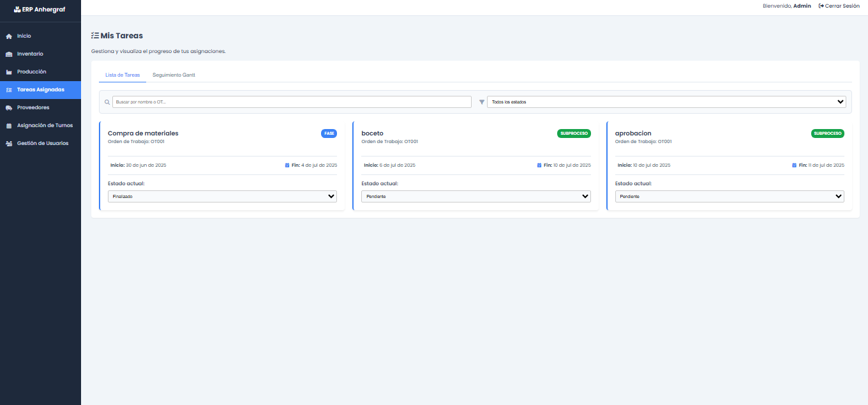This screenshot has height=405, width=868.
Task: Switch to the Seguimiento Gantt tab
Action: point(174,75)
